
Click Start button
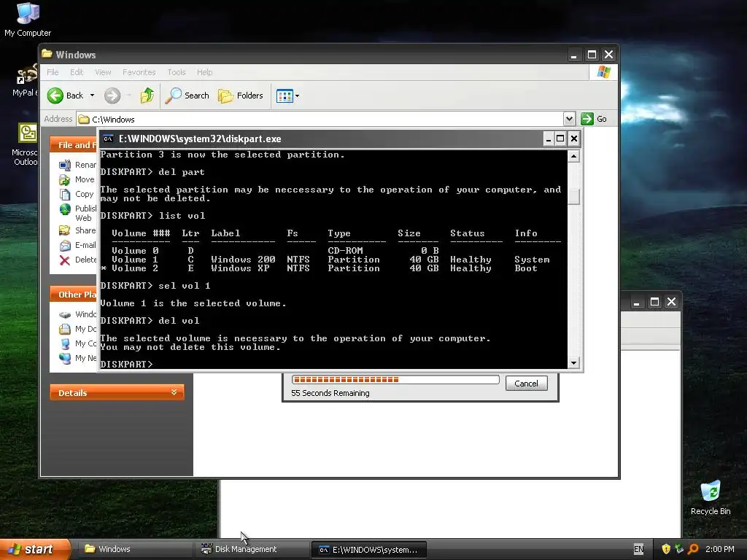point(35,549)
